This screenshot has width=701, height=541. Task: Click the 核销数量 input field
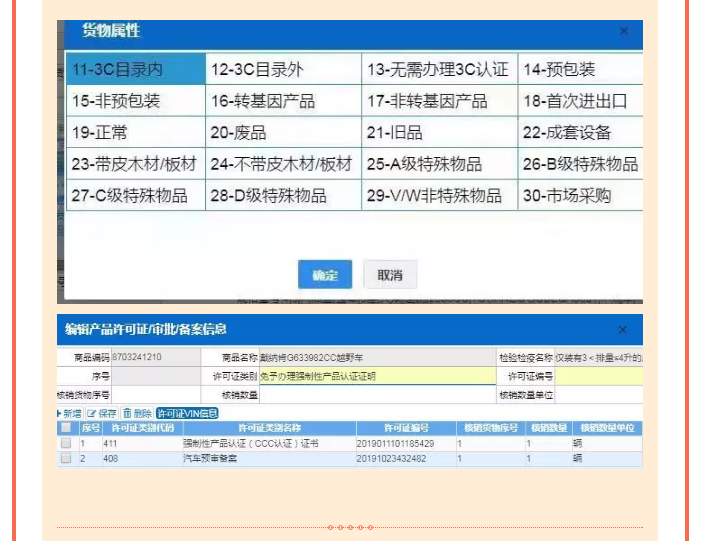pos(376,395)
